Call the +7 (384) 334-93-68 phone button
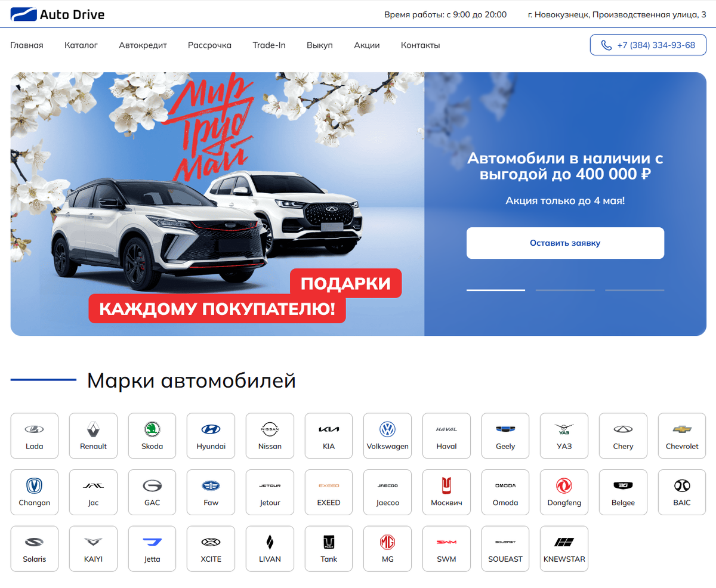 (x=648, y=45)
